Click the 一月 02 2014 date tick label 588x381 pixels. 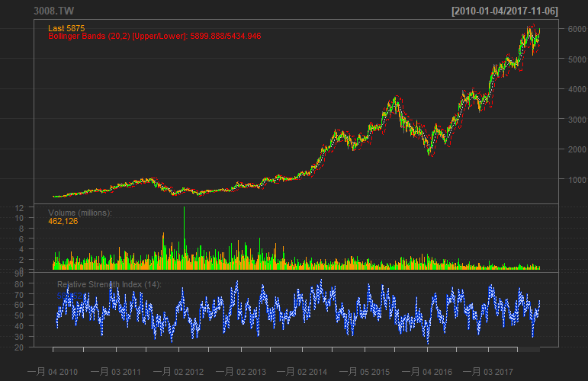click(302, 371)
